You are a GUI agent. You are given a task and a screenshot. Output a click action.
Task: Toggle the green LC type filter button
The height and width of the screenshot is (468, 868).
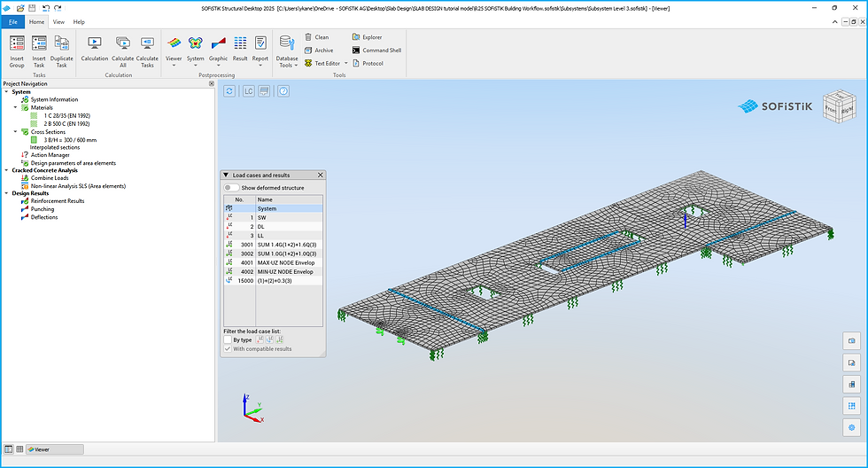click(280, 339)
